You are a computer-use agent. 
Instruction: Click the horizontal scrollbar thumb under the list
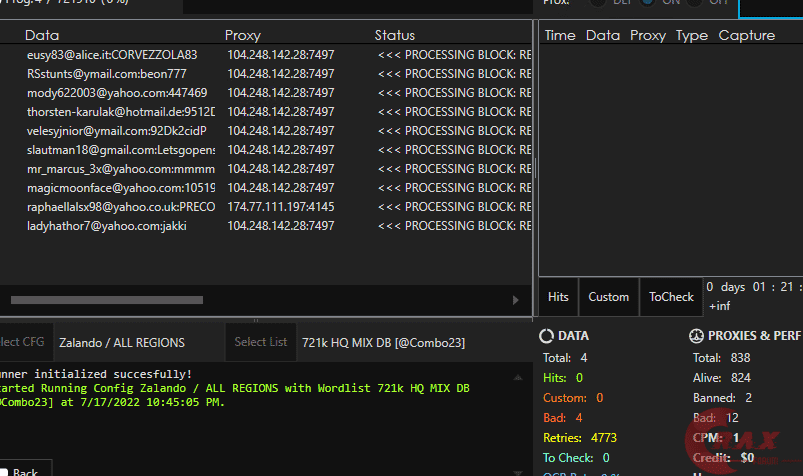106,299
